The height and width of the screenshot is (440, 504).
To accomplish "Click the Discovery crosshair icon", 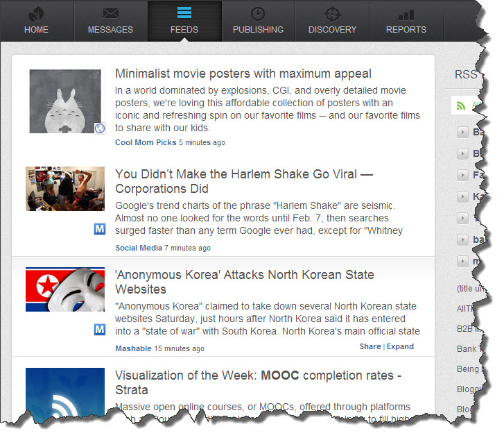I will click(332, 14).
